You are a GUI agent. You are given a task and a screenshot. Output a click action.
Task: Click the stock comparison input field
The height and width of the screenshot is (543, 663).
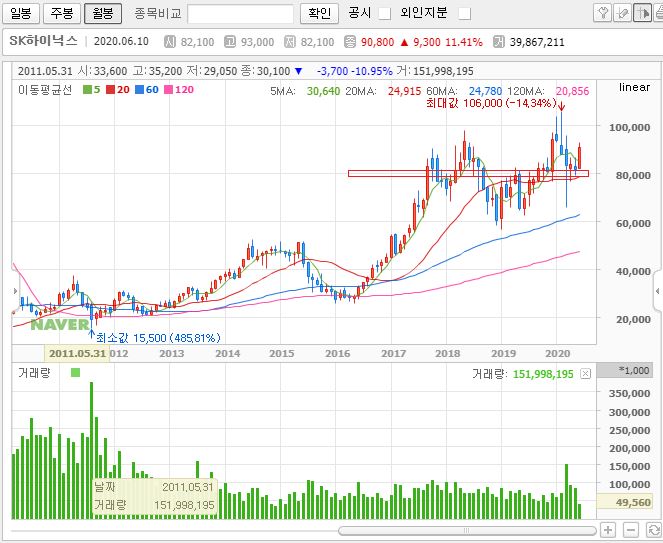pos(240,14)
